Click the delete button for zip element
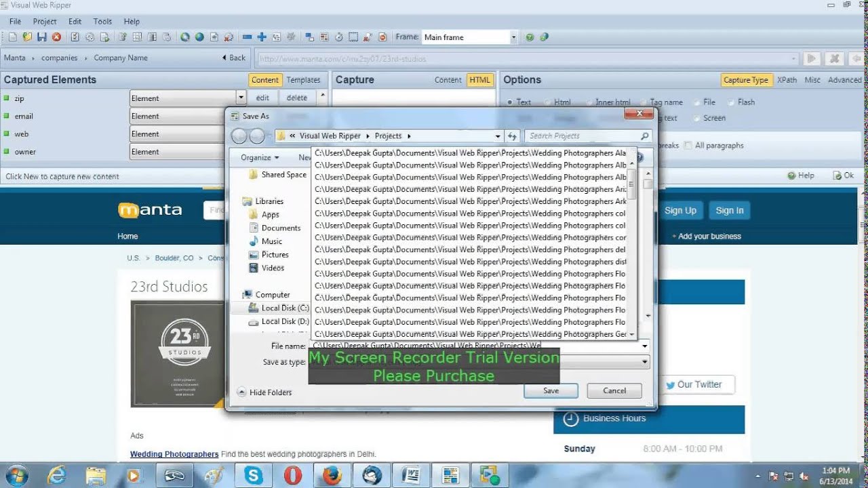This screenshot has height=488, width=868. 297,98
